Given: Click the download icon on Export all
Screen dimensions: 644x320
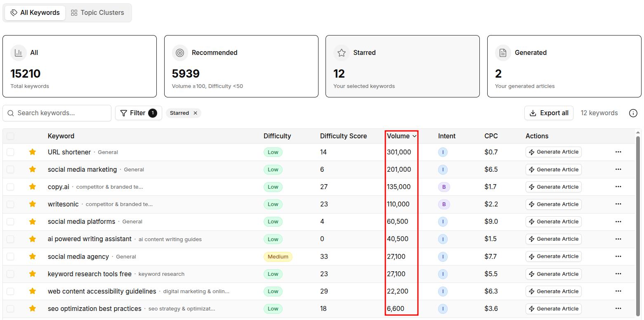Looking at the screenshot, I should click(x=533, y=113).
